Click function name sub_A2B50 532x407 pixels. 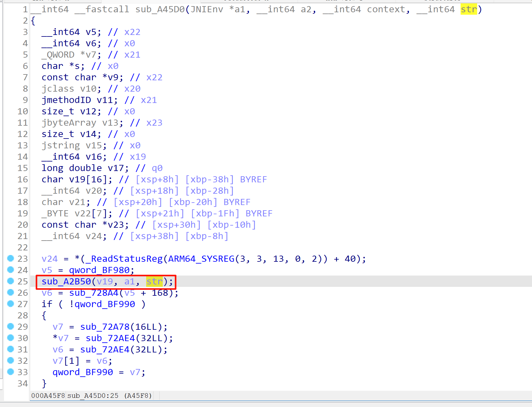tap(66, 281)
